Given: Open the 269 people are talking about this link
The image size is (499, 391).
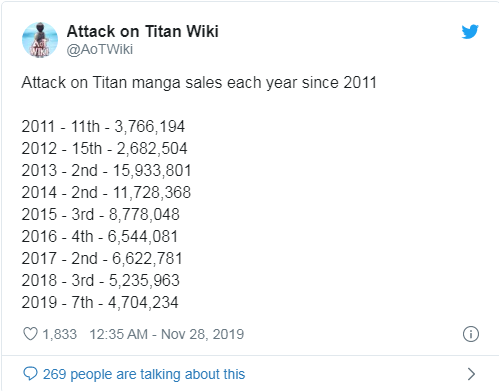Looking at the screenshot, I should click(x=144, y=374).
